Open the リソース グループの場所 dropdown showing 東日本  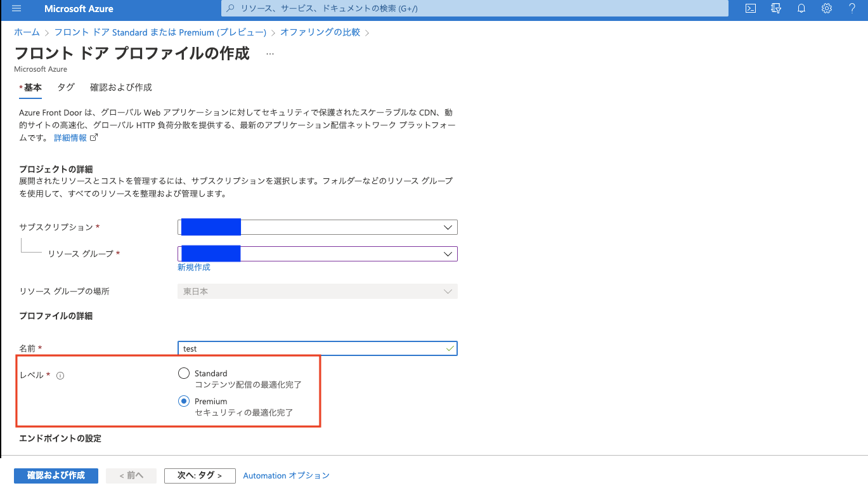[318, 291]
